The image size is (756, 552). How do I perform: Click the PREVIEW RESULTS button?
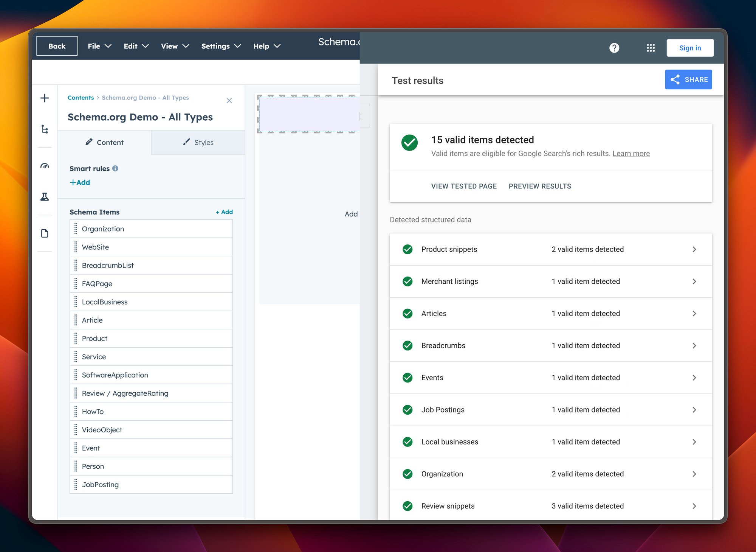[x=539, y=186]
